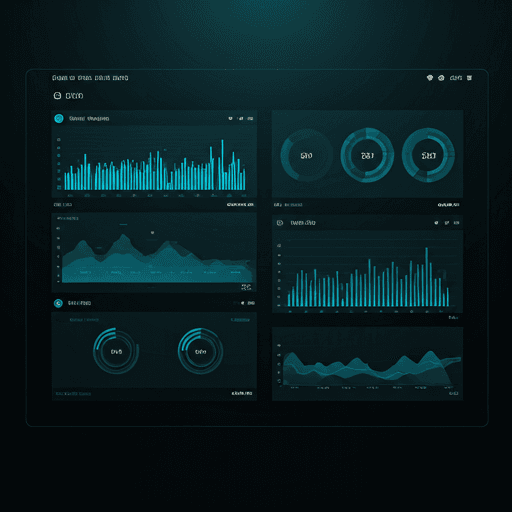Click the last small control in the right bar chart header
This screenshot has width=512, height=512.
[457, 223]
